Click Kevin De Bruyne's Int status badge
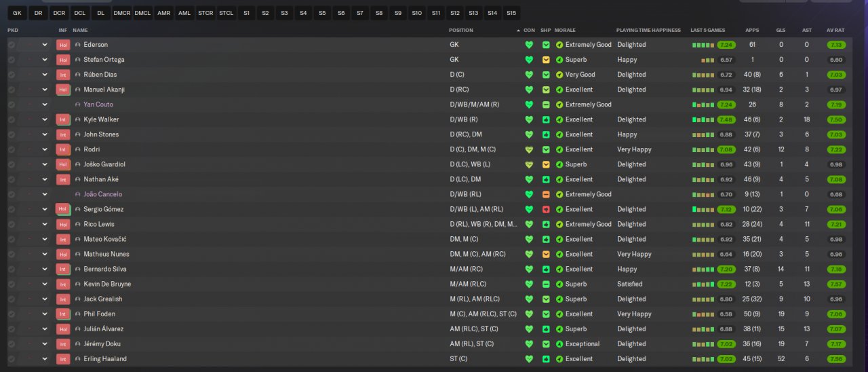 (63, 284)
